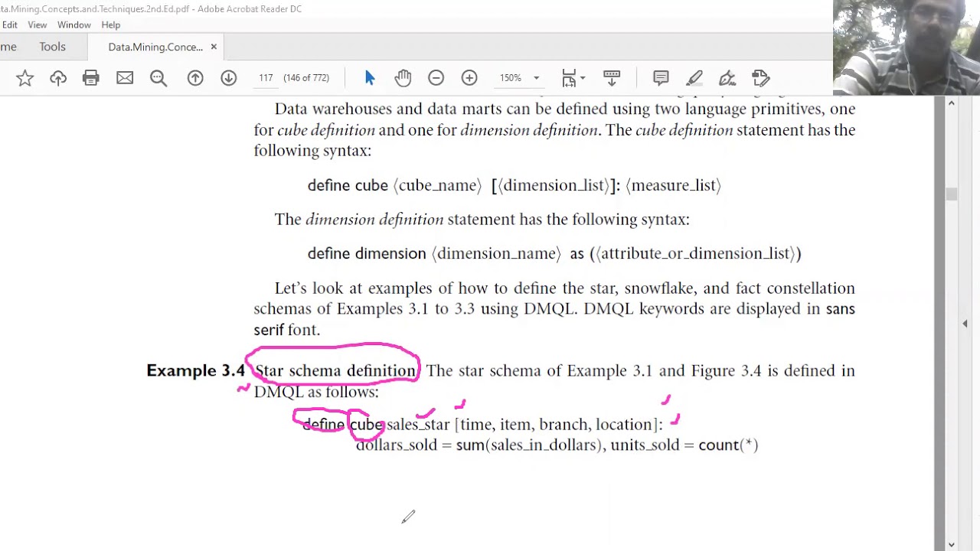Click the 'count(*)' expression
980x551 pixels.
pyautogui.click(x=728, y=445)
